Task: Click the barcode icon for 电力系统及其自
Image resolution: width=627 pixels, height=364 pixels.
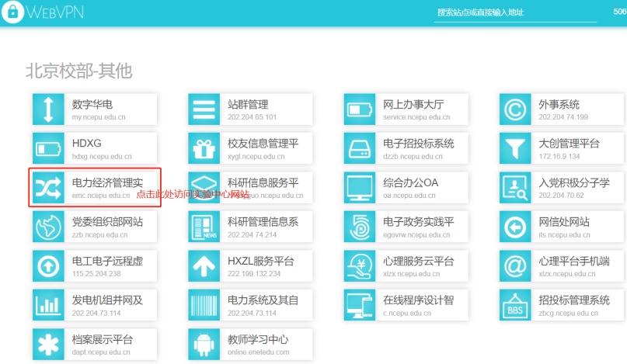Action: 204,305
